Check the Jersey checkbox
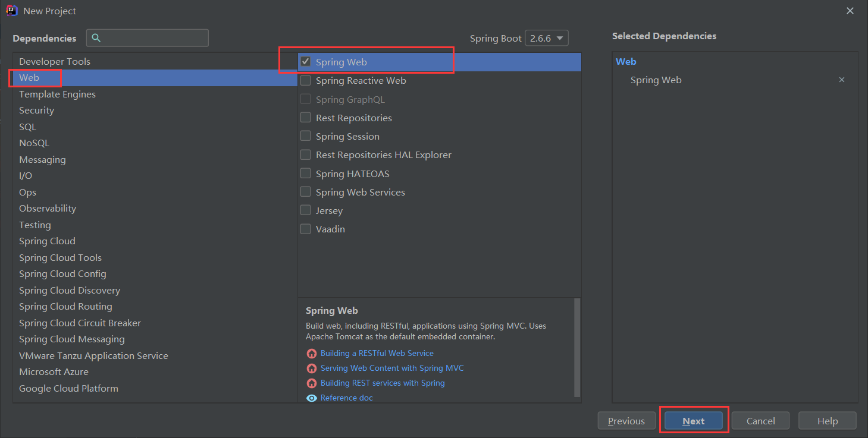This screenshot has height=438, width=868. (x=306, y=210)
